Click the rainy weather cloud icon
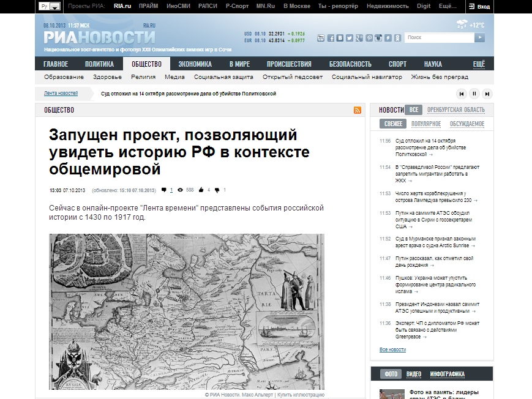The height and width of the screenshot is (399, 532). tap(462, 24)
